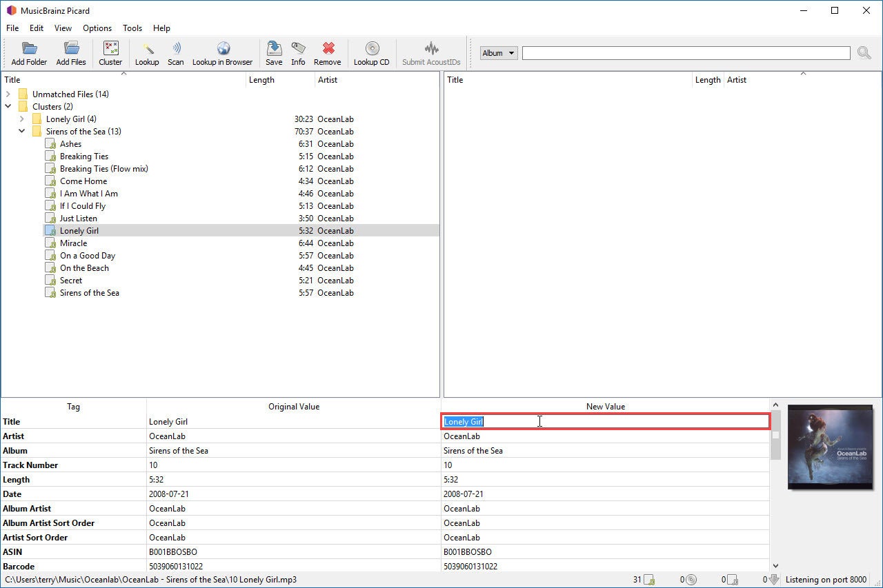Open the Tools menu
Screen dimensions: 883x588
coord(132,28)
